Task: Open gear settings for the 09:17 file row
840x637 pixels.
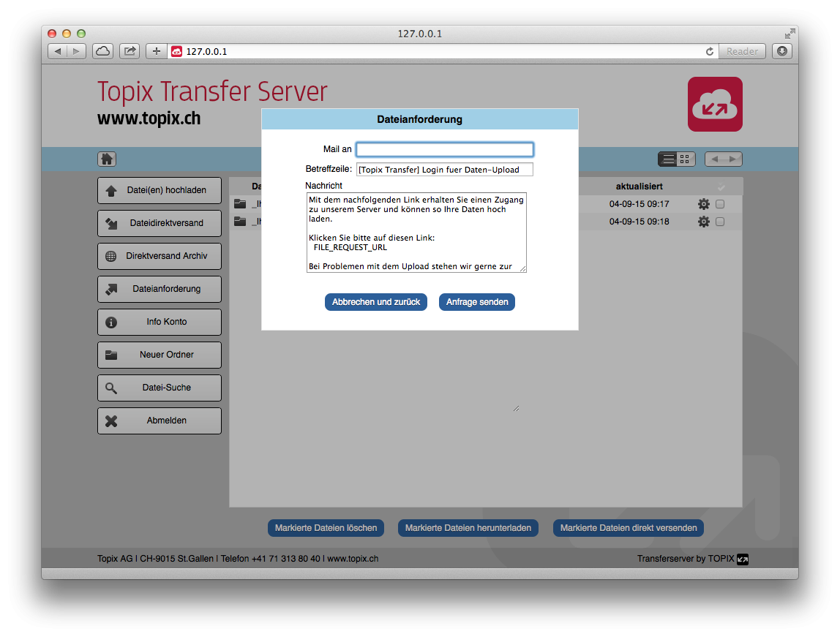Action: click(x=702, y=204)
